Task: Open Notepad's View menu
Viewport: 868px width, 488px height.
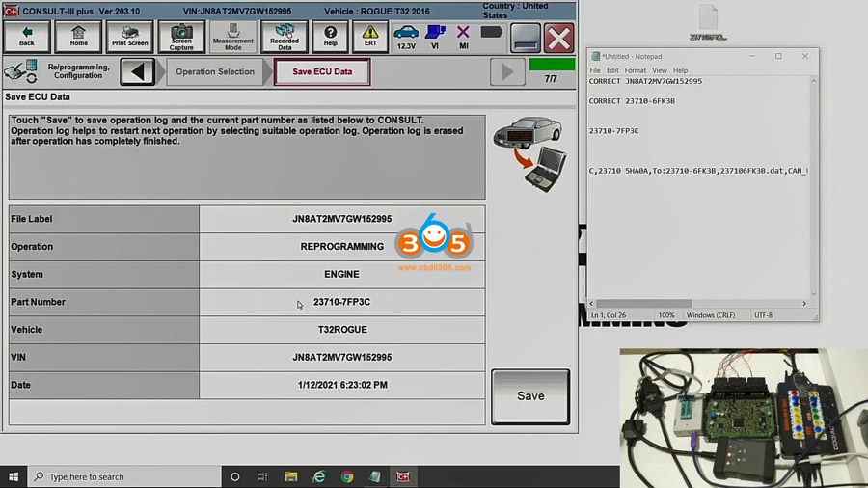Action: (x=659, y=70)
